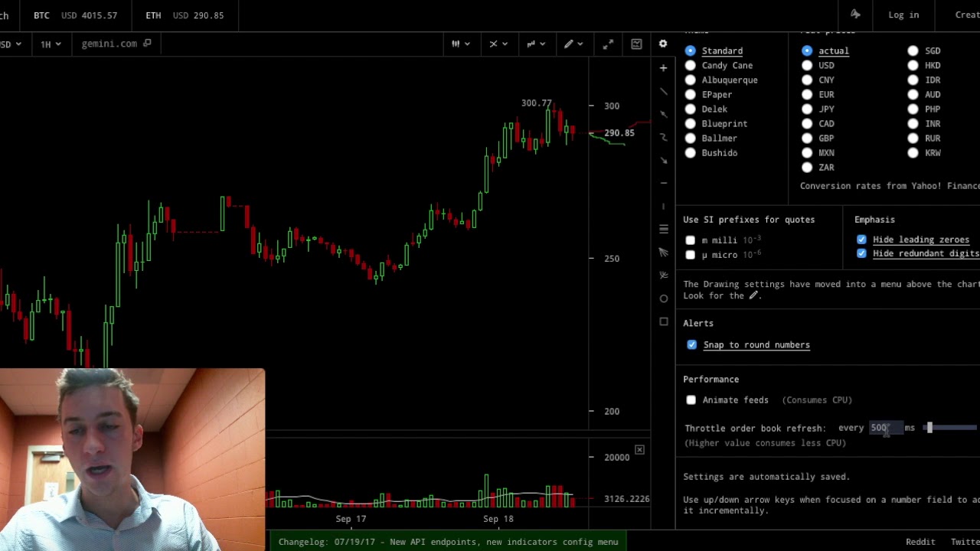The image size is (980, 551).
Task: Select the fan lines drawing tool
Action: [x=663, y=252]
